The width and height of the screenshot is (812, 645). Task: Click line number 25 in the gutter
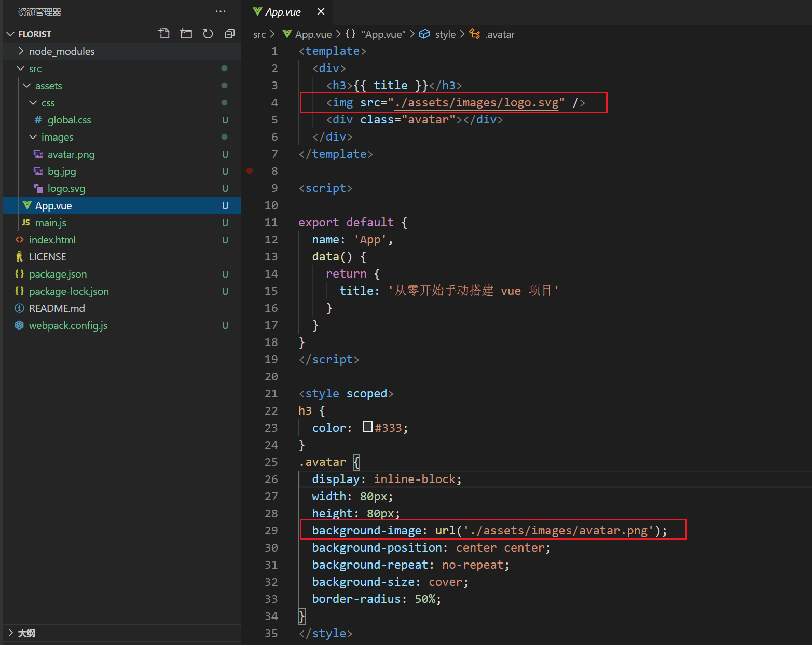(x=271, y=462)
